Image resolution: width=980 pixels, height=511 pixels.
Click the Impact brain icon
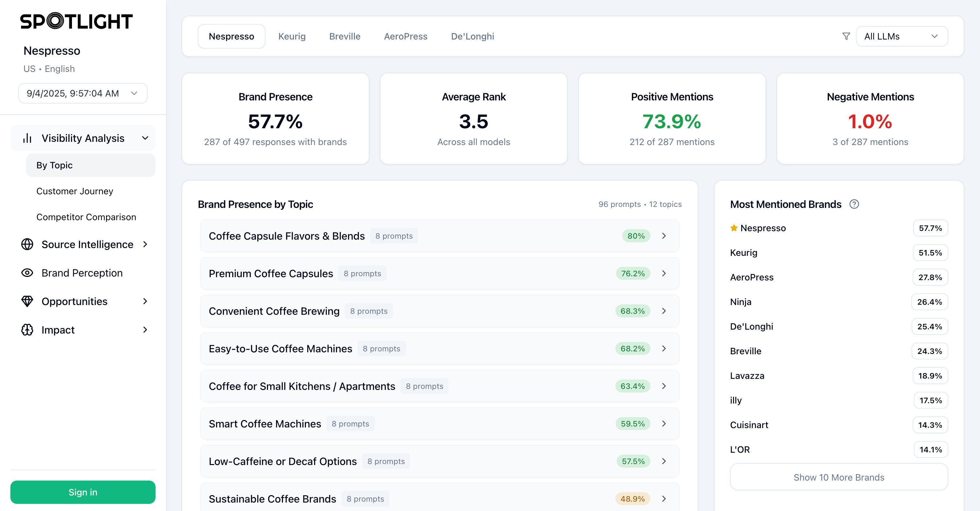pos(27,330)
